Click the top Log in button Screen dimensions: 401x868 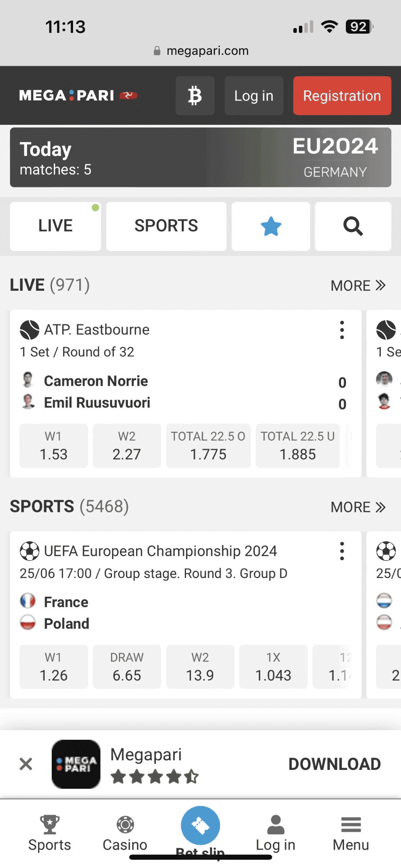[x=254, y=95]
